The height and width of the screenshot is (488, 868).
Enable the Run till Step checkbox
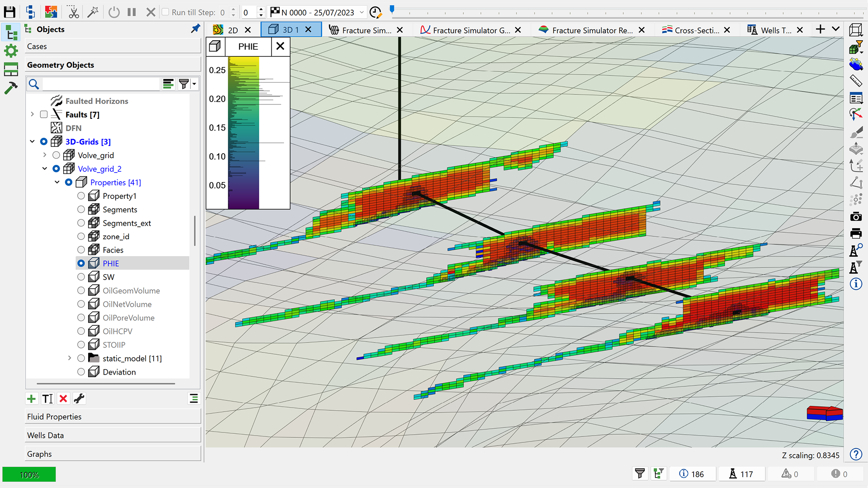coord(165,12)
